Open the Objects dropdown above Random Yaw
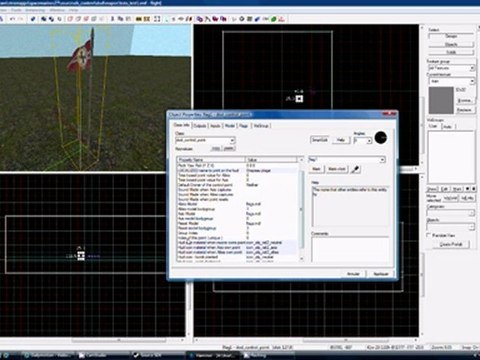 tap(450, 226)
